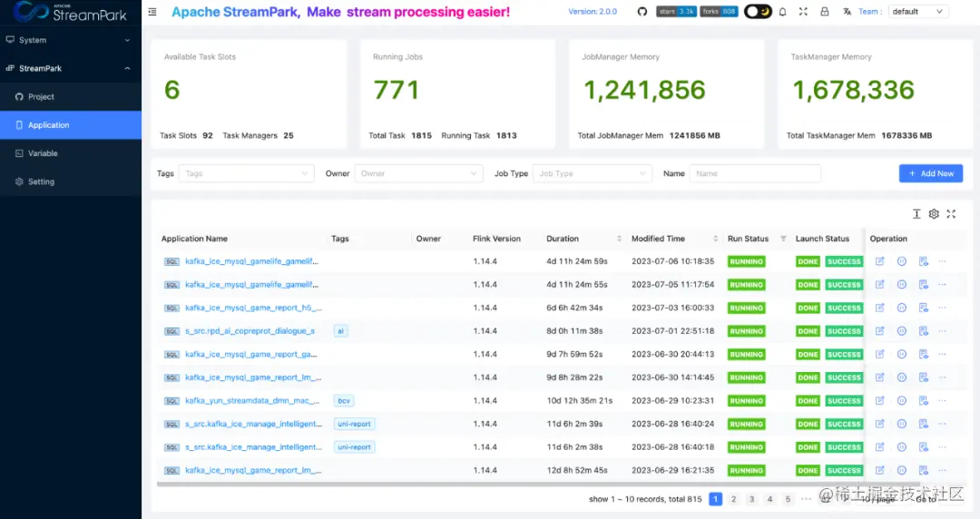The image size is (980, 519).
Task: Select Application in the sidebar
Action: pyautogui.click(x=71, y=125)
